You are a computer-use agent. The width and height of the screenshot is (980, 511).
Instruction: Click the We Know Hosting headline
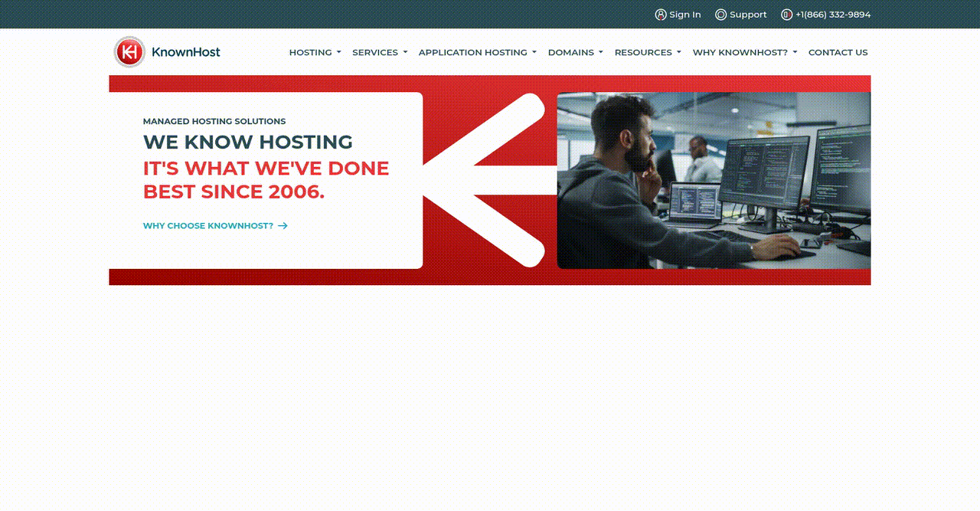click(x=248, y=142)
